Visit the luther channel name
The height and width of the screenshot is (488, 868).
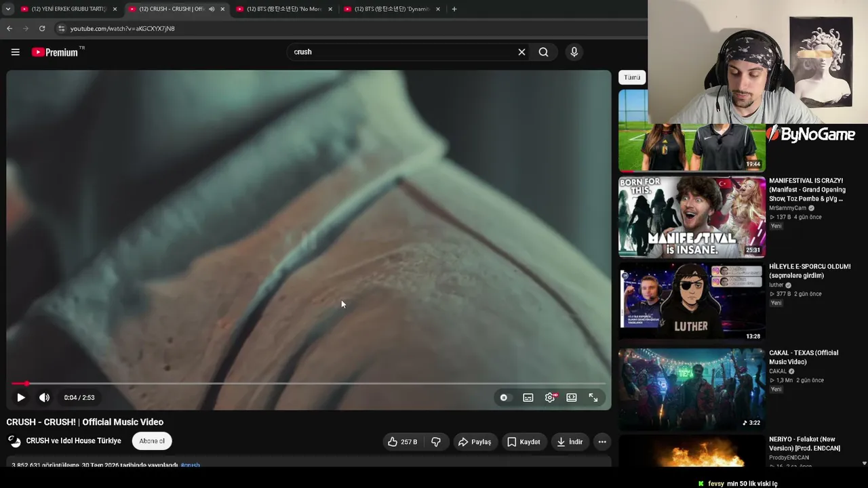click(776, 285)
